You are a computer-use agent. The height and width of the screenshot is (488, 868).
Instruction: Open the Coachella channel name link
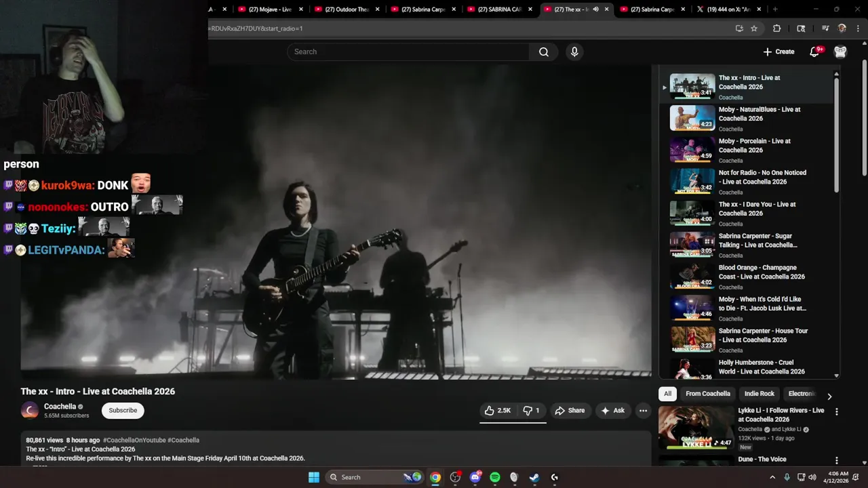click(x=60, y=407)
